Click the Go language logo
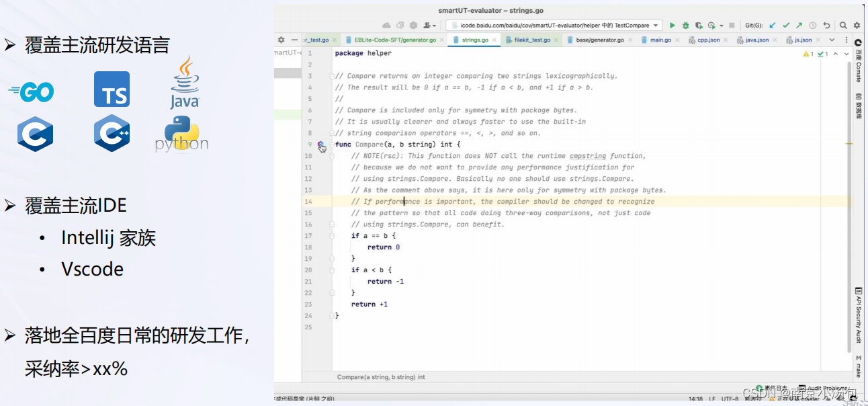The image size is (868, 406). click(x=31, y=93)
